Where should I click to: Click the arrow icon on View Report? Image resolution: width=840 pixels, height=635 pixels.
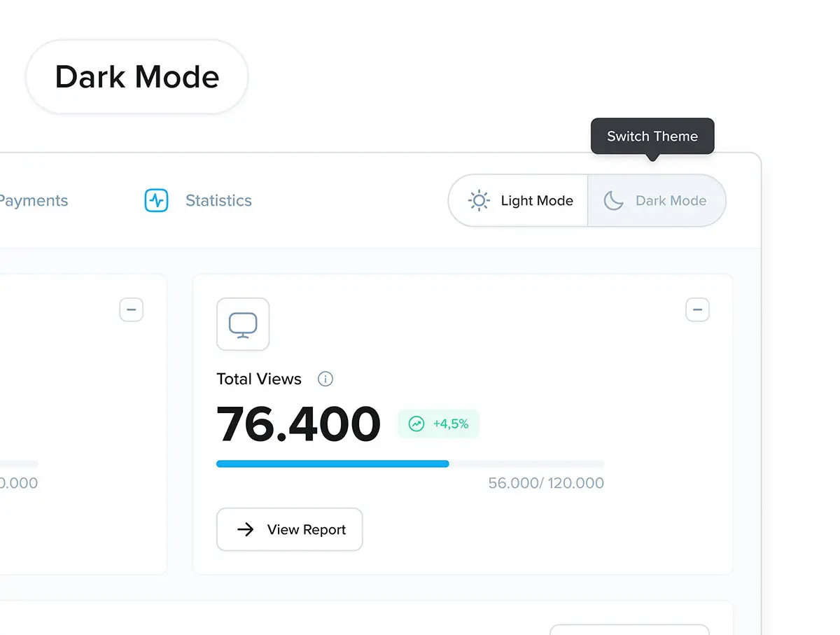245,529
